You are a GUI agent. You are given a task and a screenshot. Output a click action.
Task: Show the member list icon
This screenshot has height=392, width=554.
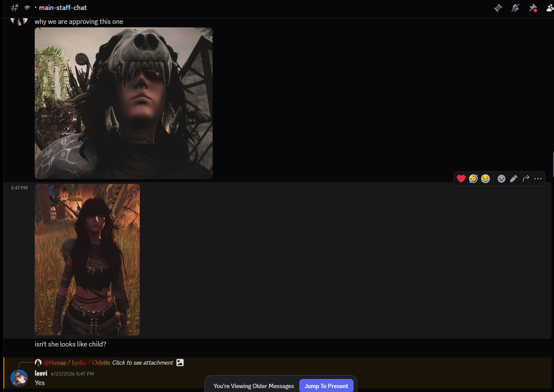pos(550,8)
